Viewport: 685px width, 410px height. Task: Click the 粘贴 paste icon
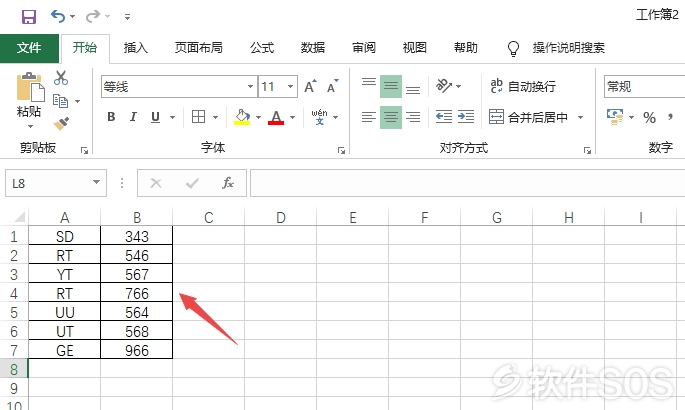(x=30, y=87)
